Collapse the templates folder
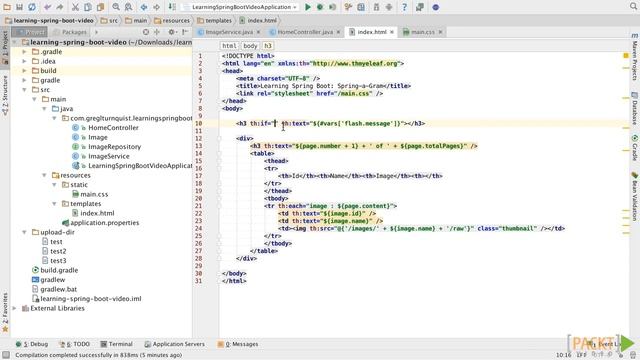Image resolution: width=640 pixels, height=360 pixels. [54, 204]
